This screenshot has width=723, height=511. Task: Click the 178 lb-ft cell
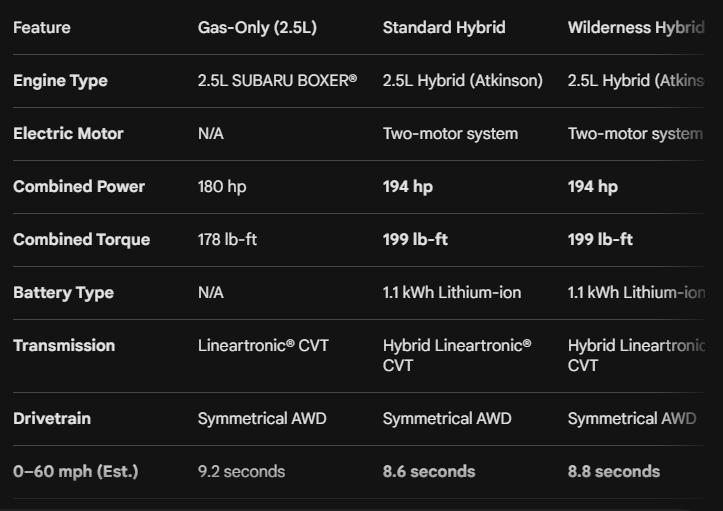point(227,240)
